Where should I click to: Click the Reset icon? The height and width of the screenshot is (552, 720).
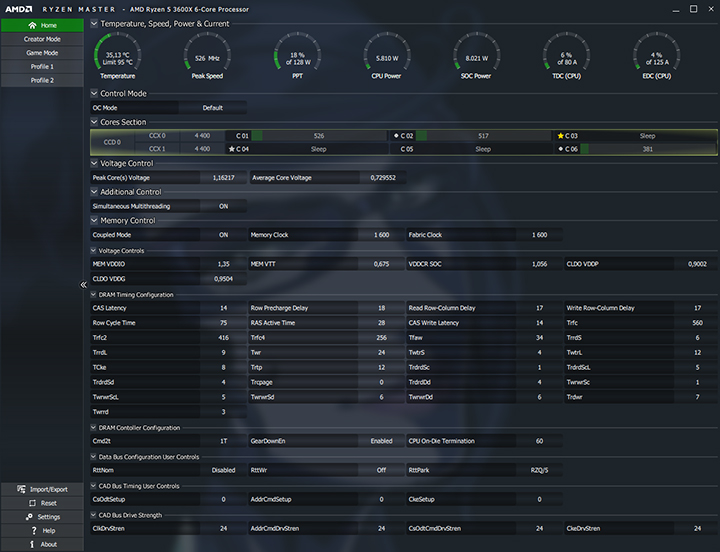click(x=32, y=503)
